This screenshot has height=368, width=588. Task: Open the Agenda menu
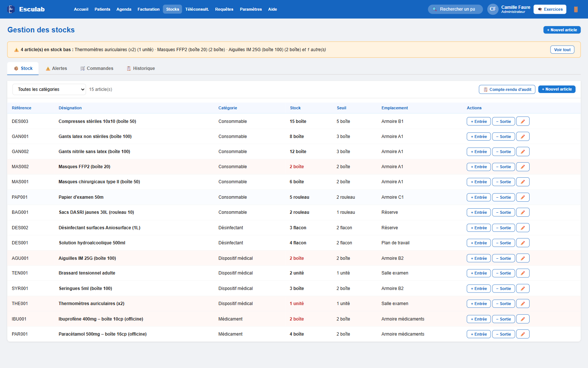coord(124,9)
